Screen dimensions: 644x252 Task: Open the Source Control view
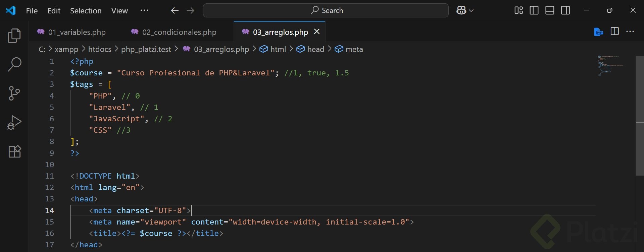coord(14,93)
